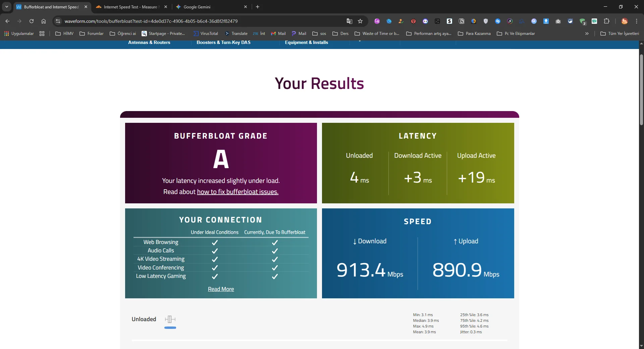Click the page vertical scrollbar thumb
Screen dimensions: 644x349
[x=641, y=90]
